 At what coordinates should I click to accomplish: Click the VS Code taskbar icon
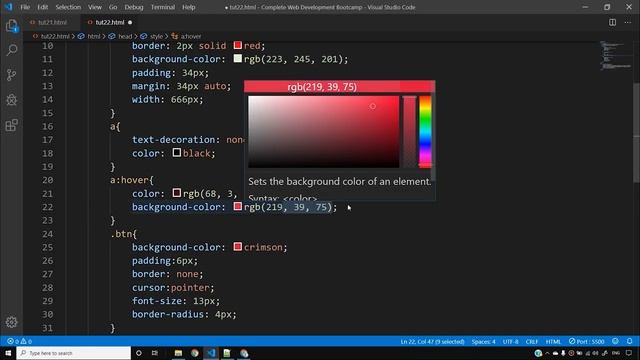(211, 353)
